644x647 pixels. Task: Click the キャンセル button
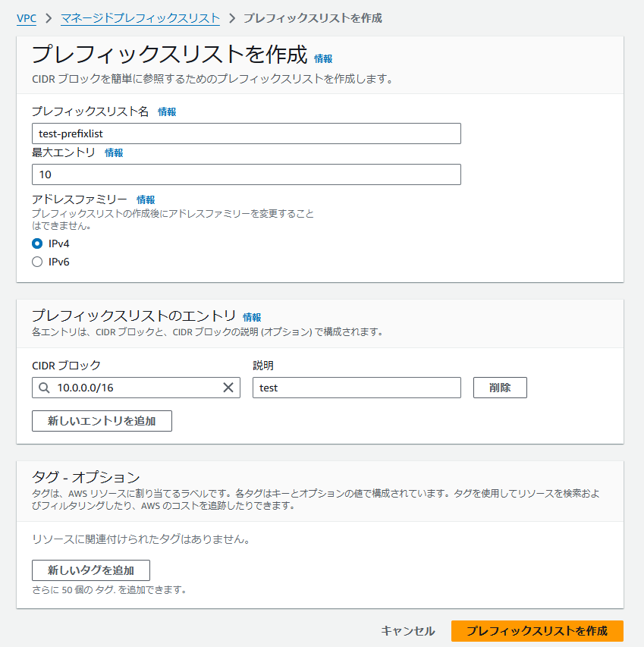[408, 631]
